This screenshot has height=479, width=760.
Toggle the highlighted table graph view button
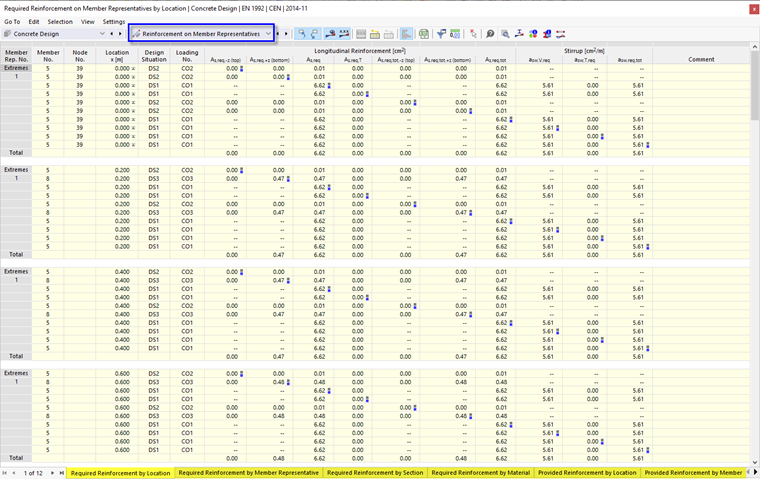click(x=406, y=34)
